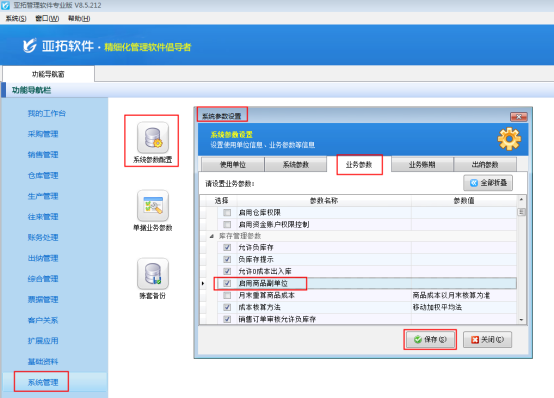Click the scrollbar up arrow in parameter list
The image size is (554, 398).
521,200
